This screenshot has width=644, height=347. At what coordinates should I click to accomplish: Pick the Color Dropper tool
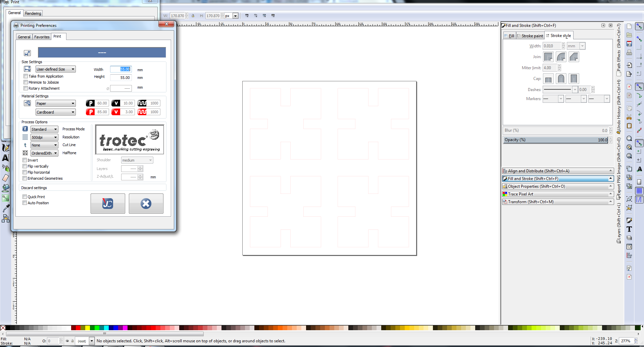pos(6,209)
